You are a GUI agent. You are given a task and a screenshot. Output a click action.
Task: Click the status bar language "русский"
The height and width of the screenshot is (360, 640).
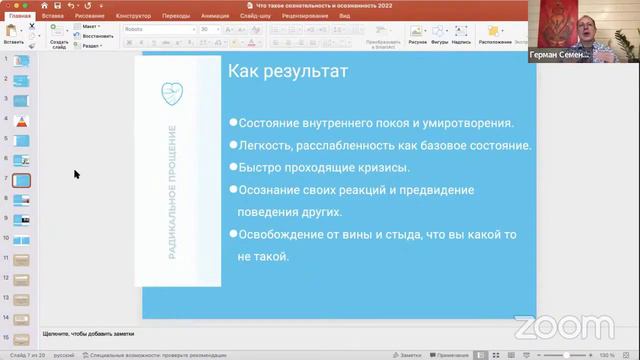click(64, 355)
